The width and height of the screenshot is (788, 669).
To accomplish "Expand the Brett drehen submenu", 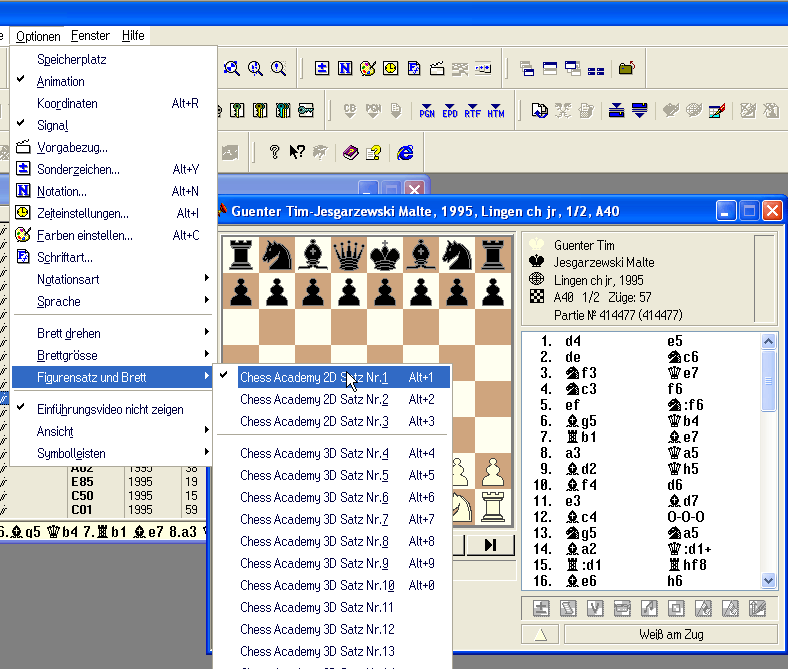I will (114, 333).
